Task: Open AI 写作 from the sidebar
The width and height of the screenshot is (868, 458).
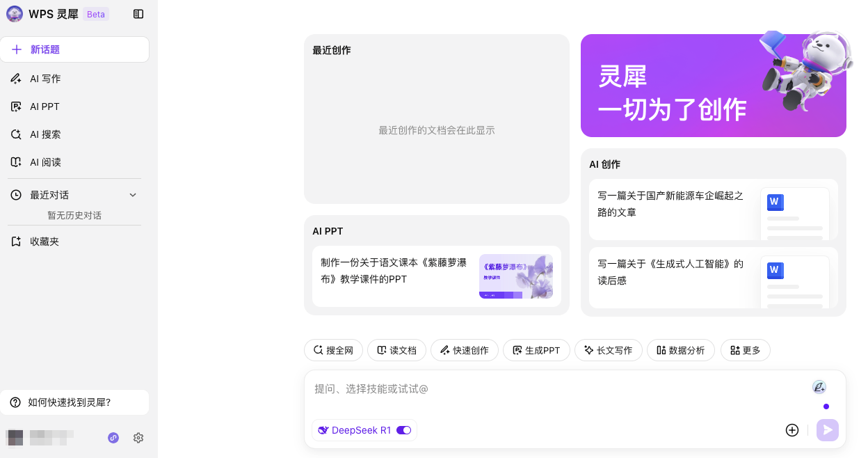Action: click(45, 79)
